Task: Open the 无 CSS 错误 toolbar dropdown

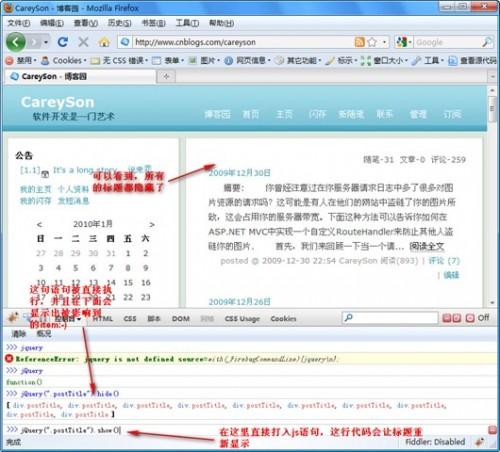Action: [x=119, y=61]
